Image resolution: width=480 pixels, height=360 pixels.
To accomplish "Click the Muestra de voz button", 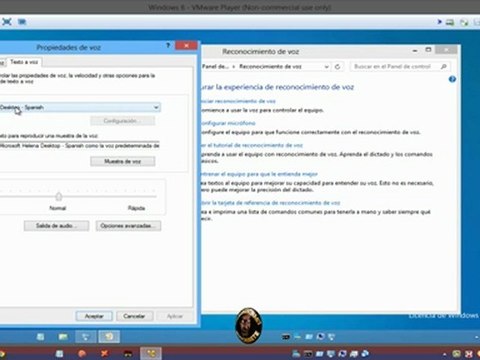I will coord(122,161).
